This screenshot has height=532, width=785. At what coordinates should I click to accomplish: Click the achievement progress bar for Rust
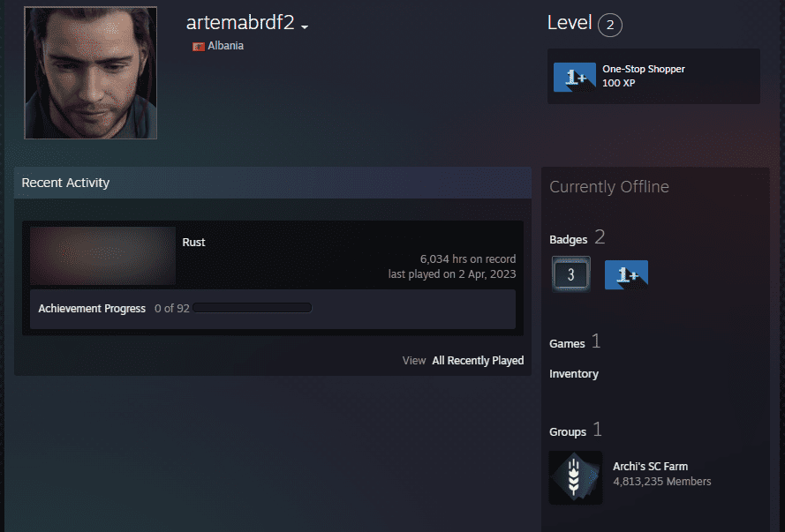[x=253, y=308]
